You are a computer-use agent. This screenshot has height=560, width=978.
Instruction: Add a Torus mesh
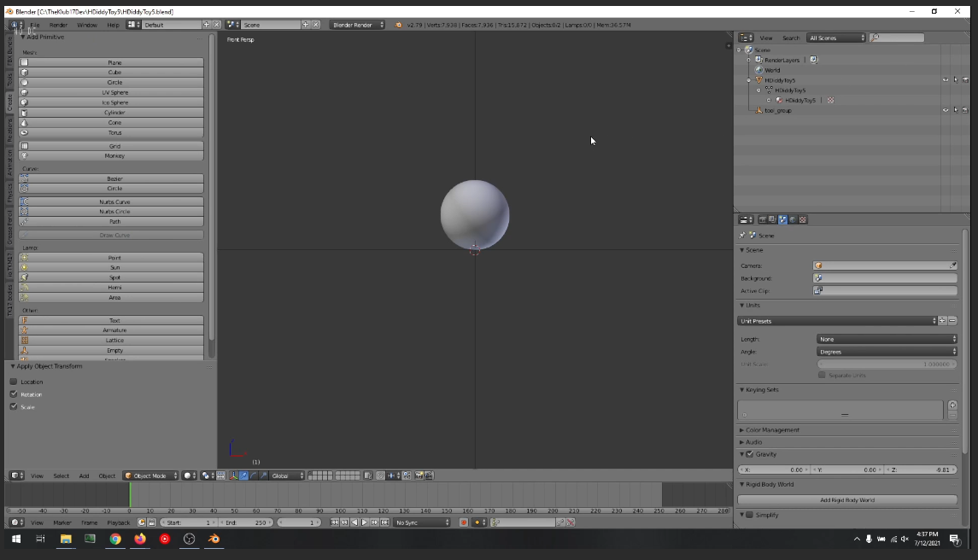(x=111, y=133)
